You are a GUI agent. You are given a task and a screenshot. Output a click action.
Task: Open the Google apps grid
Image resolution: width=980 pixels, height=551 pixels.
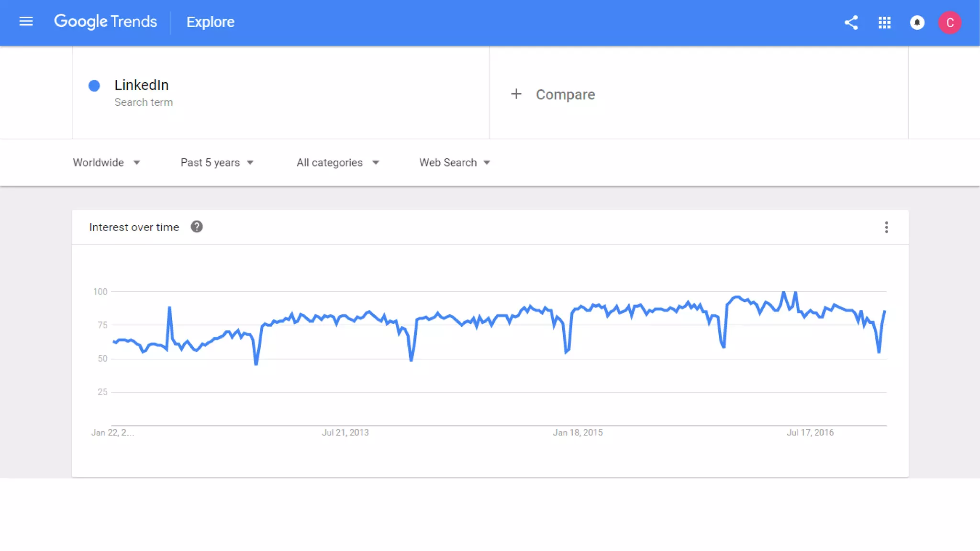pos(884,22)
